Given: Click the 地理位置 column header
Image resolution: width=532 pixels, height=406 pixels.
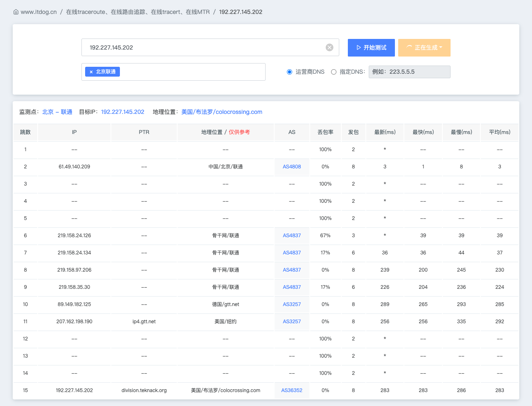Looking at the screenshot, I should click(225, 132).
